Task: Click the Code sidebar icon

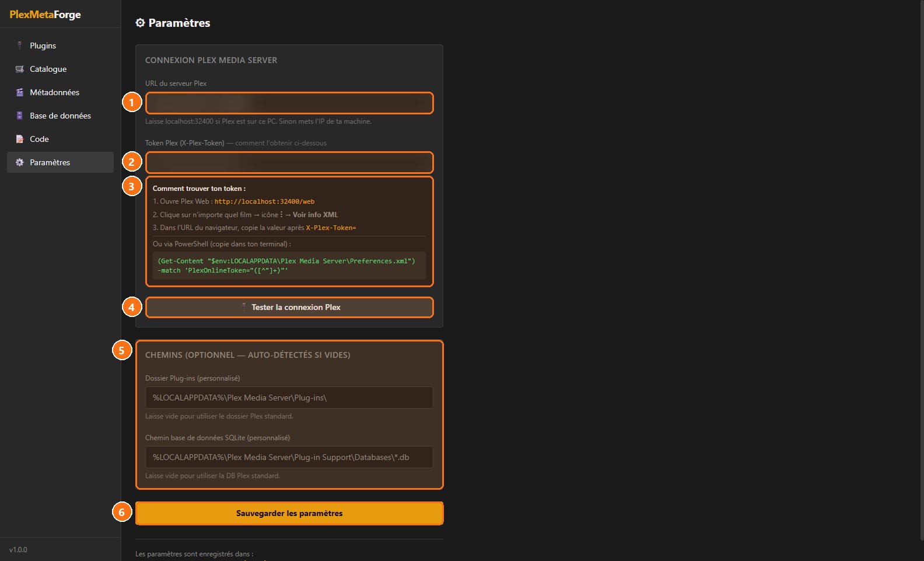Action: click(19, 139)
